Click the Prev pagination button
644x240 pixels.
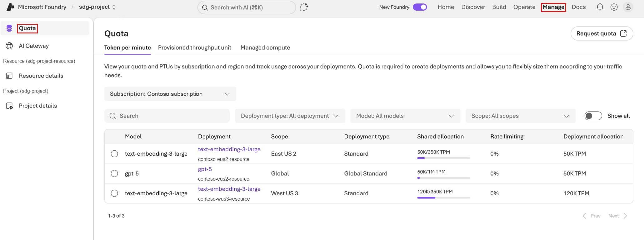coord(592,216)
